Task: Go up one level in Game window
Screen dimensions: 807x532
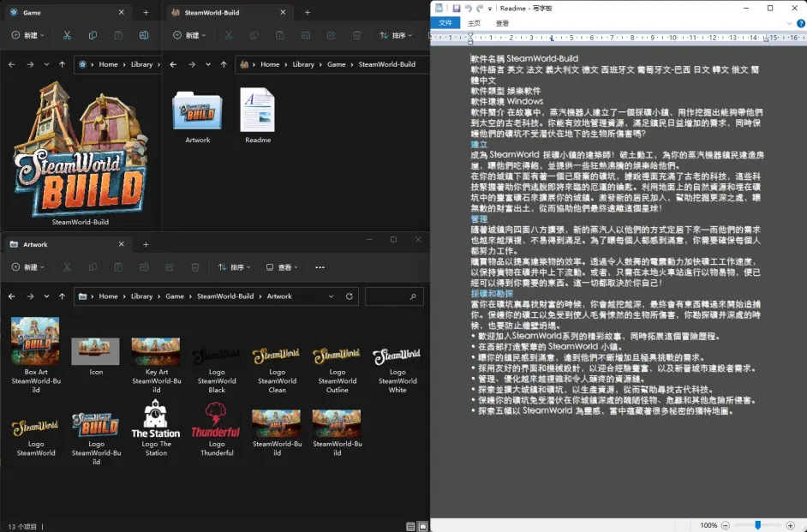Action: tap(63, 64)
